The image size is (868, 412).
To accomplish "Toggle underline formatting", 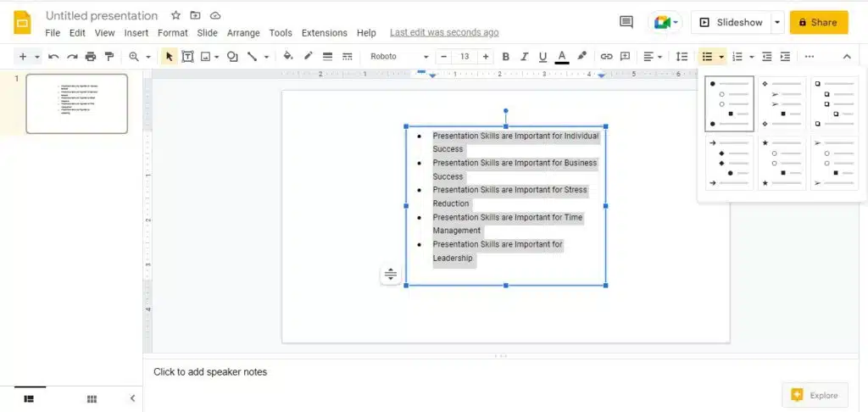I will [542, 57].
